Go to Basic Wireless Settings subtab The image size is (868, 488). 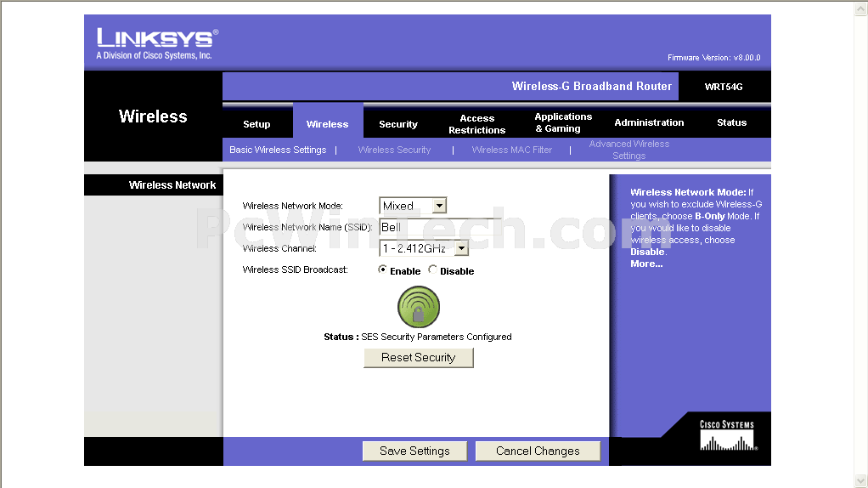click(278, 150)
